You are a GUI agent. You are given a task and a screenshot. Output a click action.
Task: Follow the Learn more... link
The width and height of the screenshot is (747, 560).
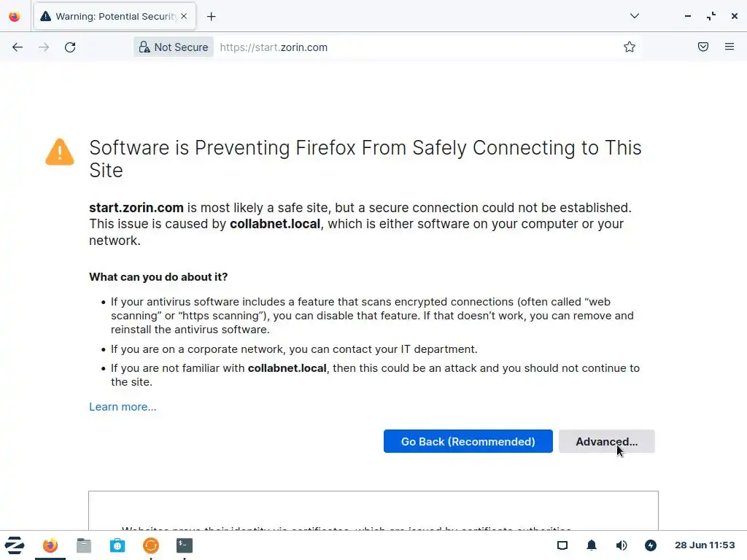[x=123, y=407]
